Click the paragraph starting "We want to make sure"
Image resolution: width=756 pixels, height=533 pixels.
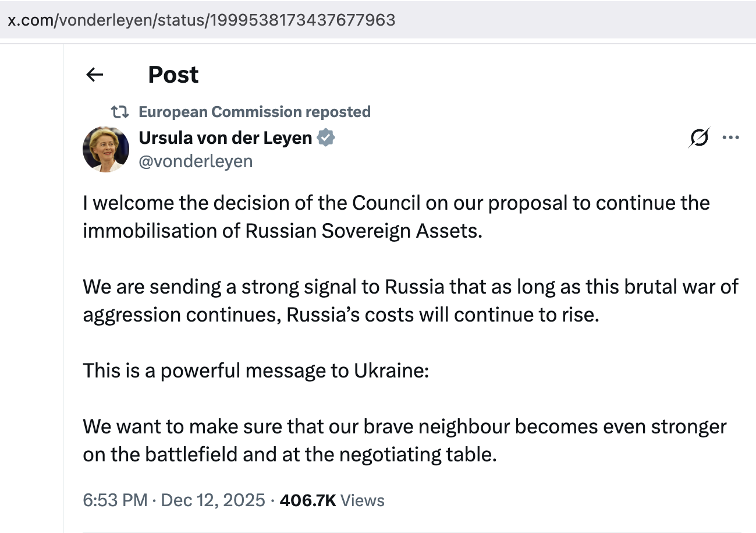tap(404, 440)
